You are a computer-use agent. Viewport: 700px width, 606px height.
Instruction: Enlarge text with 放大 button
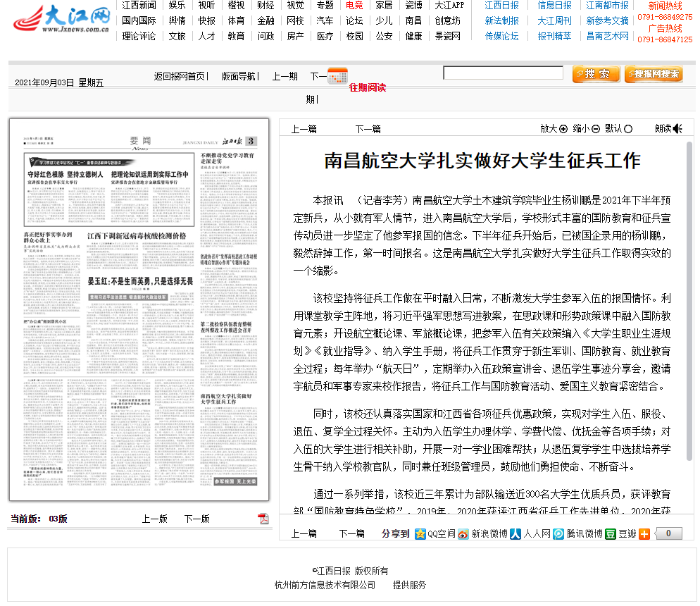coord(554,128)
